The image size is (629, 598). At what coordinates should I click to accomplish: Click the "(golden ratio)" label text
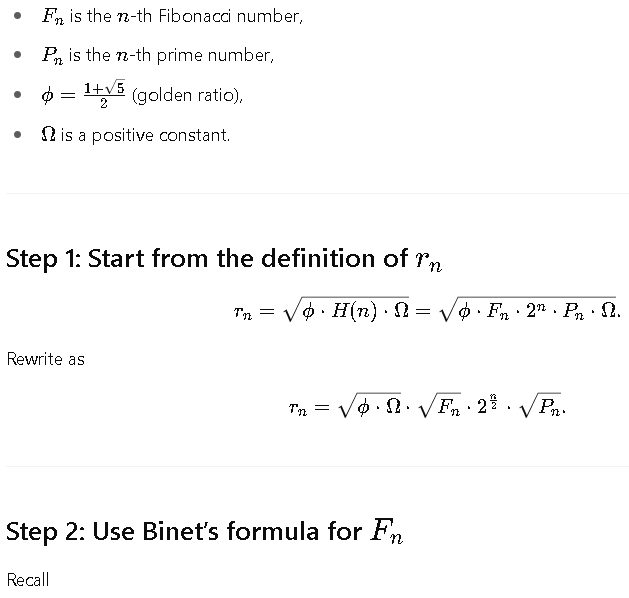pos(187,95)
